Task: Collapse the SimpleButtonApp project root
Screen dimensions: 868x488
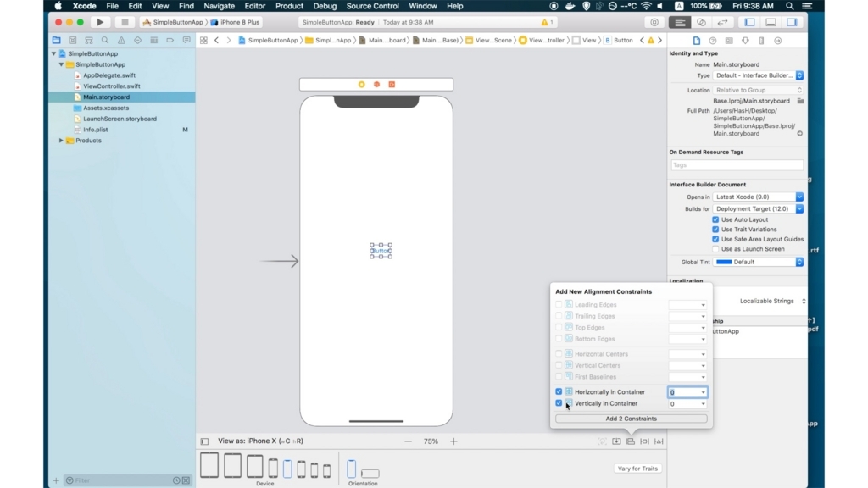Action: [x=53, y=53]
